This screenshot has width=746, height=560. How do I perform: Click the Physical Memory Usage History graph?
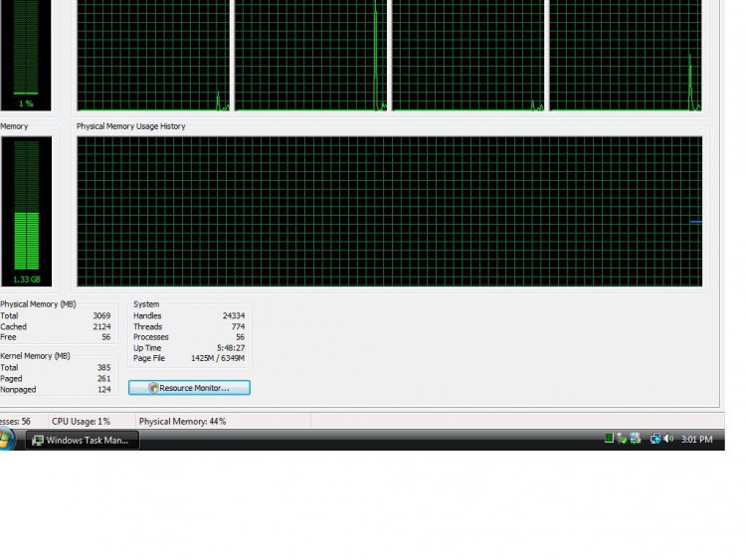pos(390,211)
